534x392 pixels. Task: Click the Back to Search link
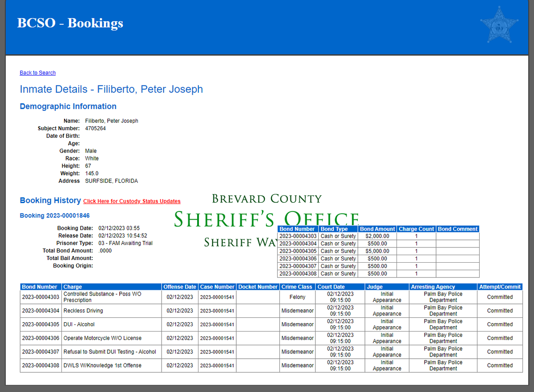38,73
